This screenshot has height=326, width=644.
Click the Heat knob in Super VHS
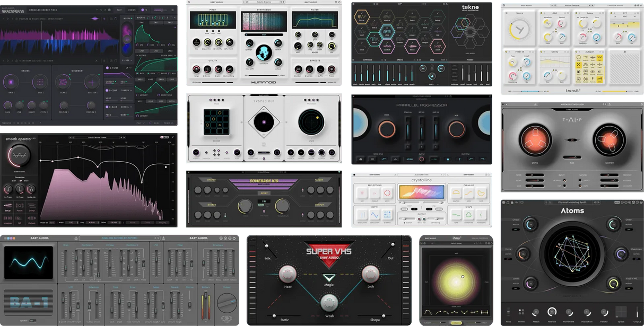pyautogui.click(x=288, y=274)
